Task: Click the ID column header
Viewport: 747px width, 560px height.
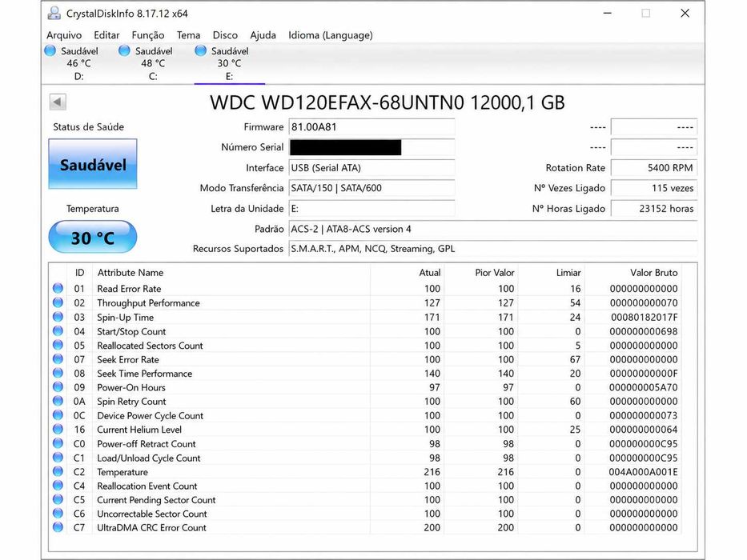Action: [79, 272]
